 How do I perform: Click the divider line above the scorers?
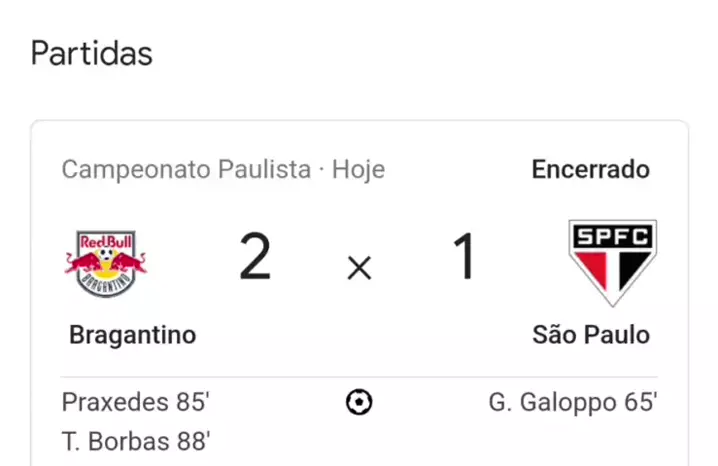[359, 377]
